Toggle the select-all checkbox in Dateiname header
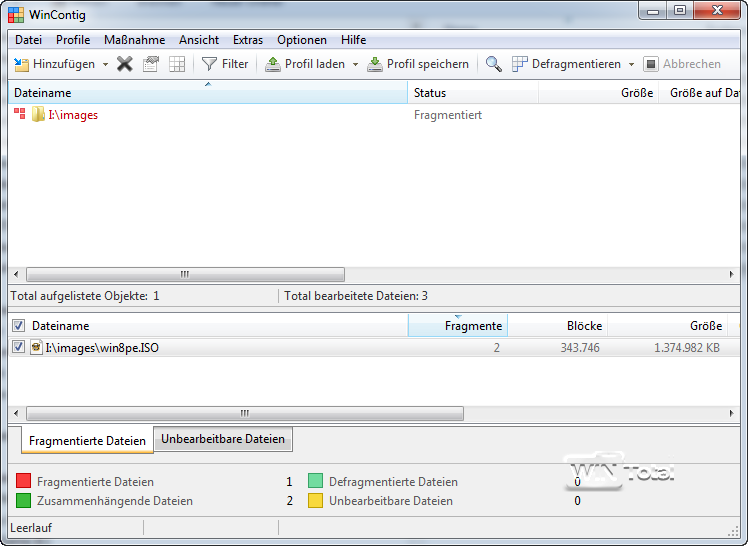 click(18, 326)
